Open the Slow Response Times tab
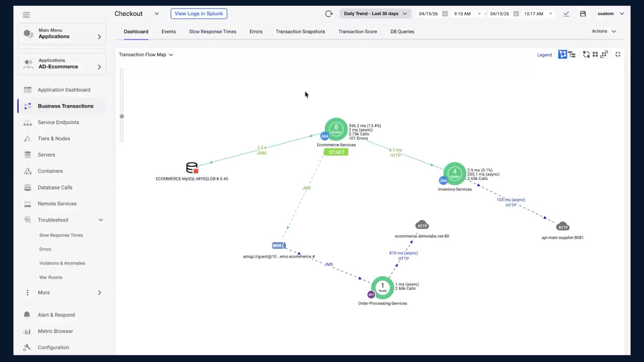Image resolution: width=644 pixels, height=362 pixels. (x=213, y=32)
